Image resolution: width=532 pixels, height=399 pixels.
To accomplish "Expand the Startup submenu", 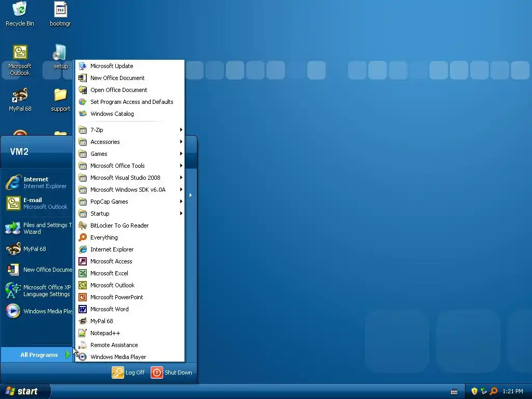I will [x=129, y=214].
